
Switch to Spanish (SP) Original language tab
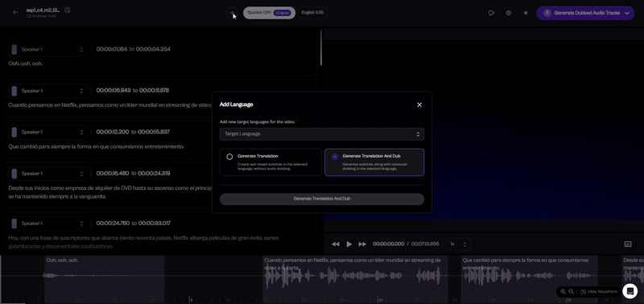tap(269, 13)
